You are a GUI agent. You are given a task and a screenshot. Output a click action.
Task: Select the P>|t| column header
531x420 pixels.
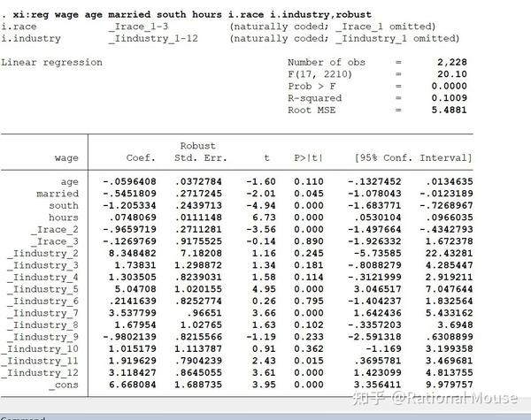[309, 158]
